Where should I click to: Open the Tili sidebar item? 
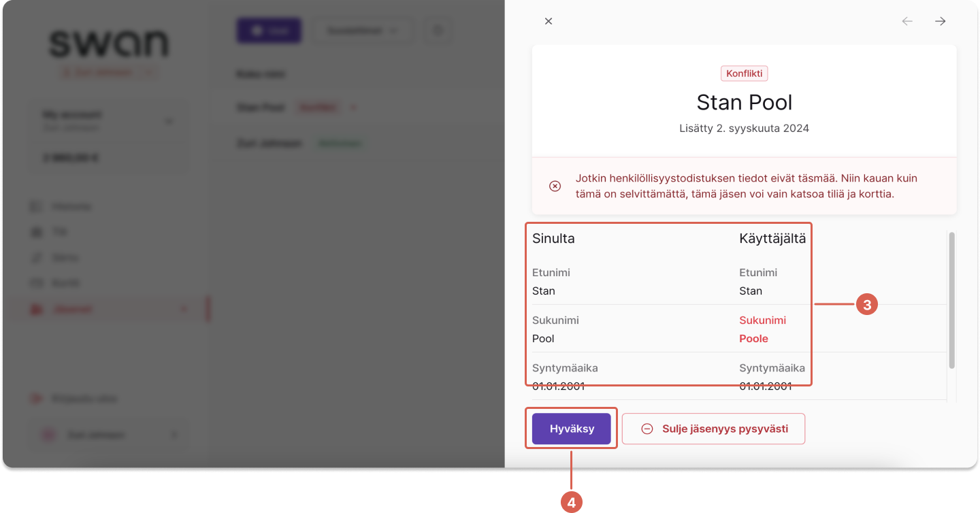(x=60, y=232)
